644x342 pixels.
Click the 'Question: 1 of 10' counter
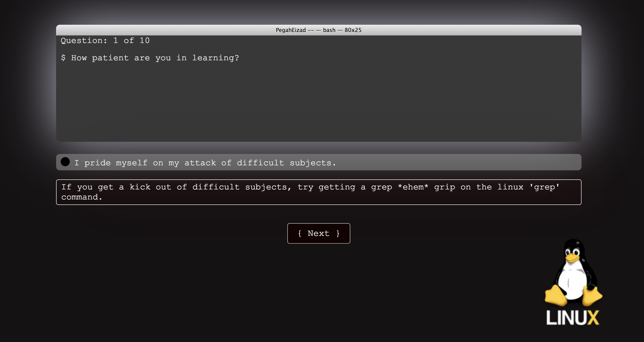click(105, 41)
